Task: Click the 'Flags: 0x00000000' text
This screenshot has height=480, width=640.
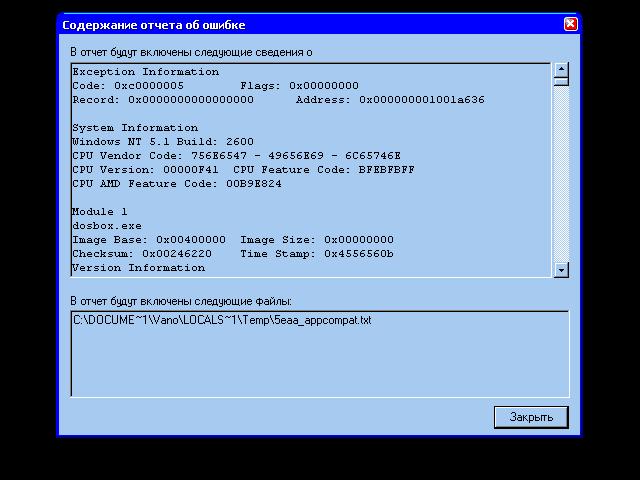Action: click(299, 86)
